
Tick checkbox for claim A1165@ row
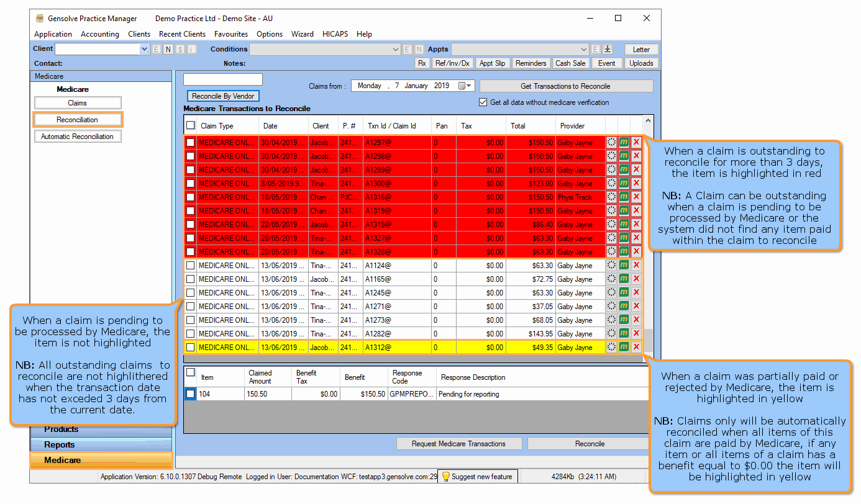pyautogui.click(x=190, y=279)
